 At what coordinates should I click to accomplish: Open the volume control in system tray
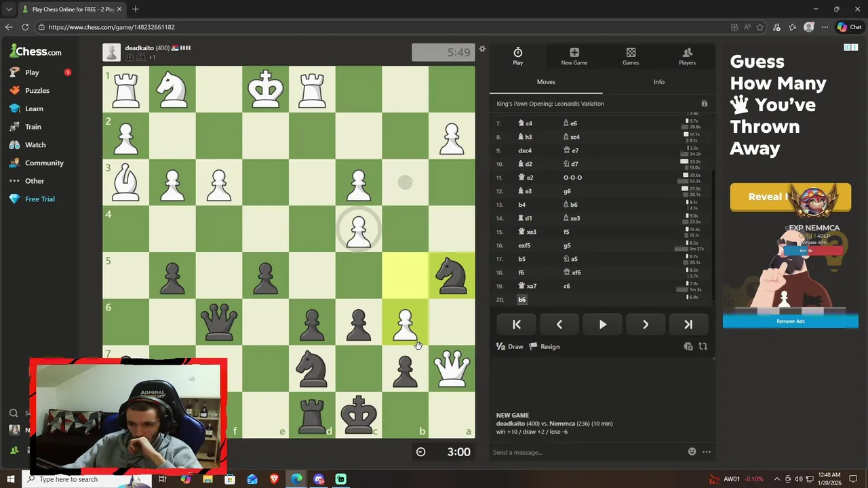tap(797, 479)
